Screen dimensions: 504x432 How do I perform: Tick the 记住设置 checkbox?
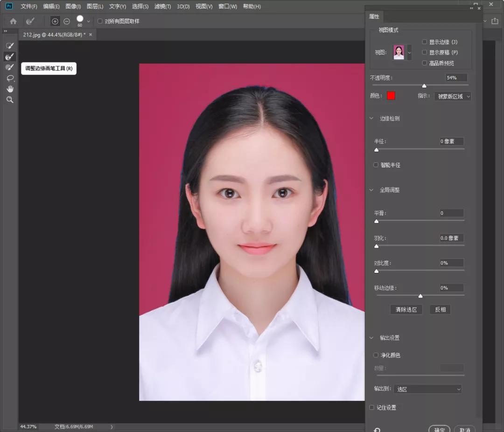click(372, 407)
